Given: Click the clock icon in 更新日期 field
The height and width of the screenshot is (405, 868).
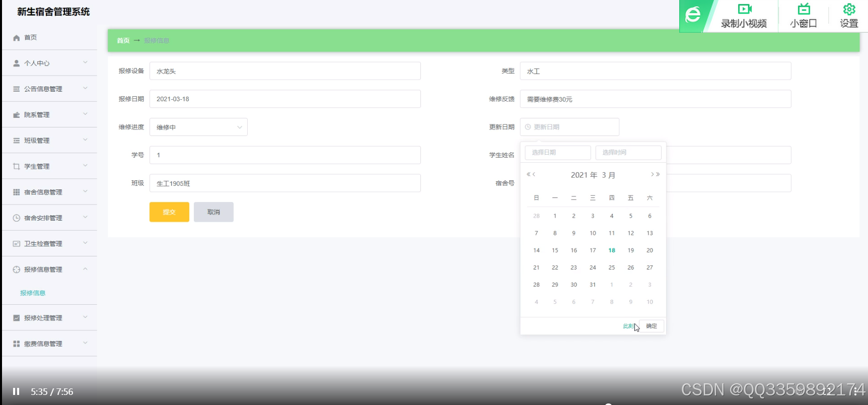Looking at the screenshot, I should pos(528,127).
